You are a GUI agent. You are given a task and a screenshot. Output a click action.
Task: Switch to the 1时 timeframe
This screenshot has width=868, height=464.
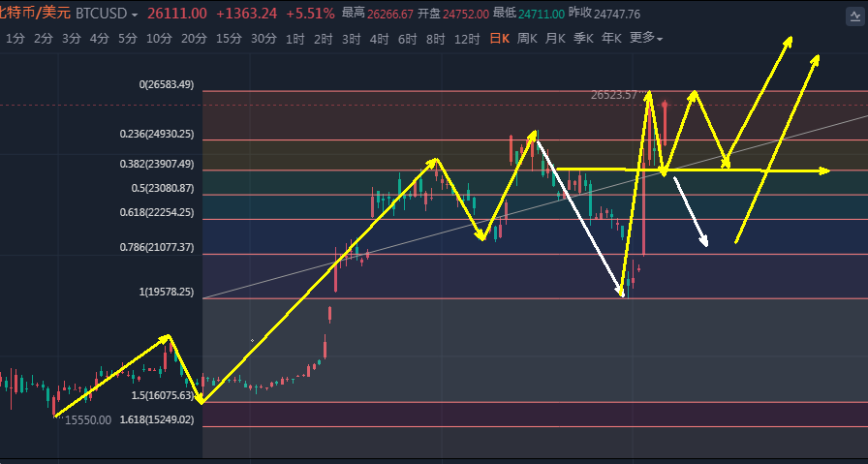click(295, 39)
